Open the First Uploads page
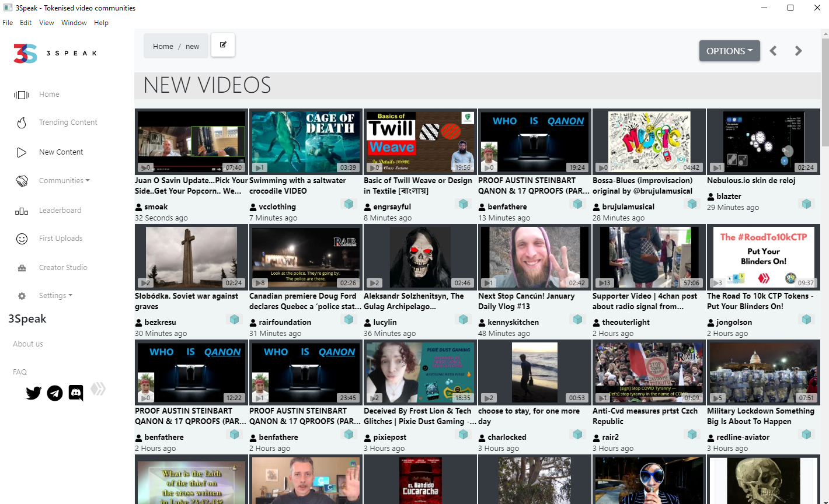The image size is (829, 504). pos(61,239)
